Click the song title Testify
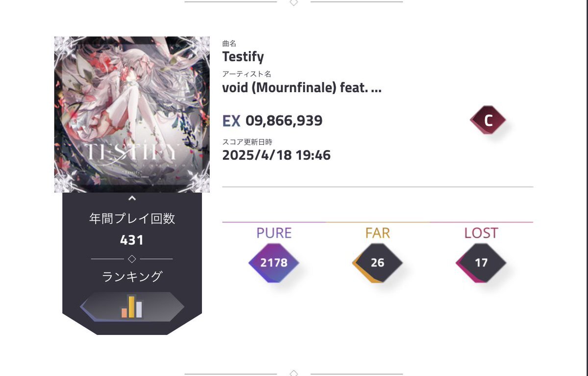The width and height of the screenshot is (588, 376). coord(243,57)
